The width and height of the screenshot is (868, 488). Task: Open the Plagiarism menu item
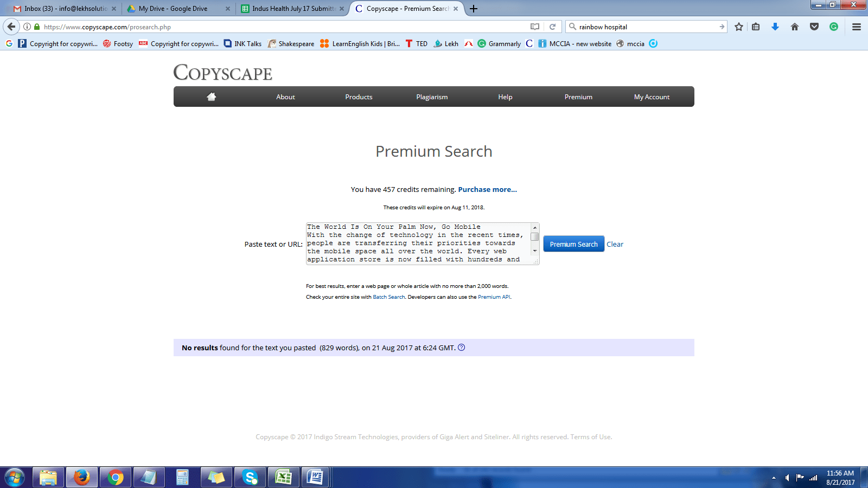(432, 97)
